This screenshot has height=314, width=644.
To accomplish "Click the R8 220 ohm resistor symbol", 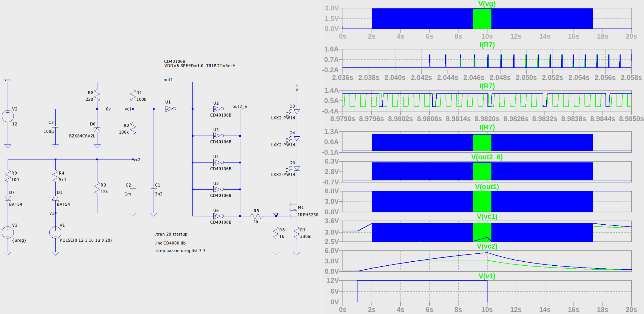I will 97,96.
